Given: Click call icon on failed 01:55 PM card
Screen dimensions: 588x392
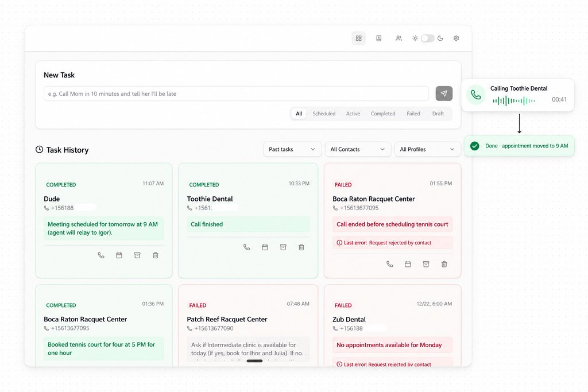Looking at the screenshot, I should tap(390, 264).
